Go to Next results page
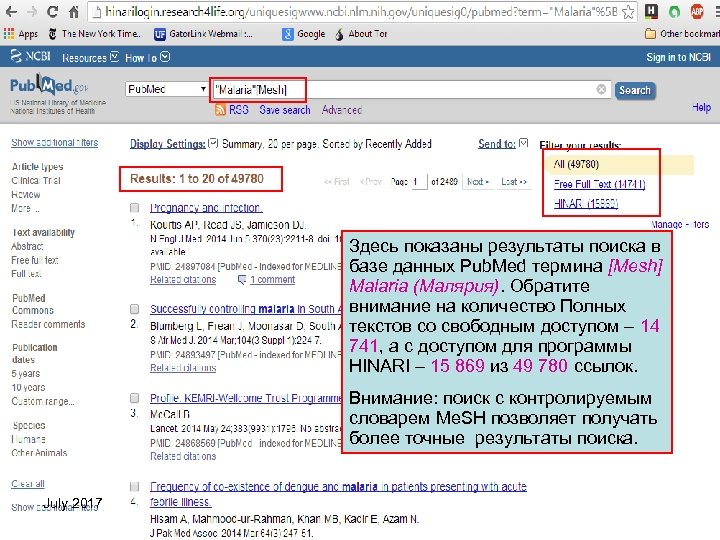The image size is (720, 540). (x=478, y=181)
